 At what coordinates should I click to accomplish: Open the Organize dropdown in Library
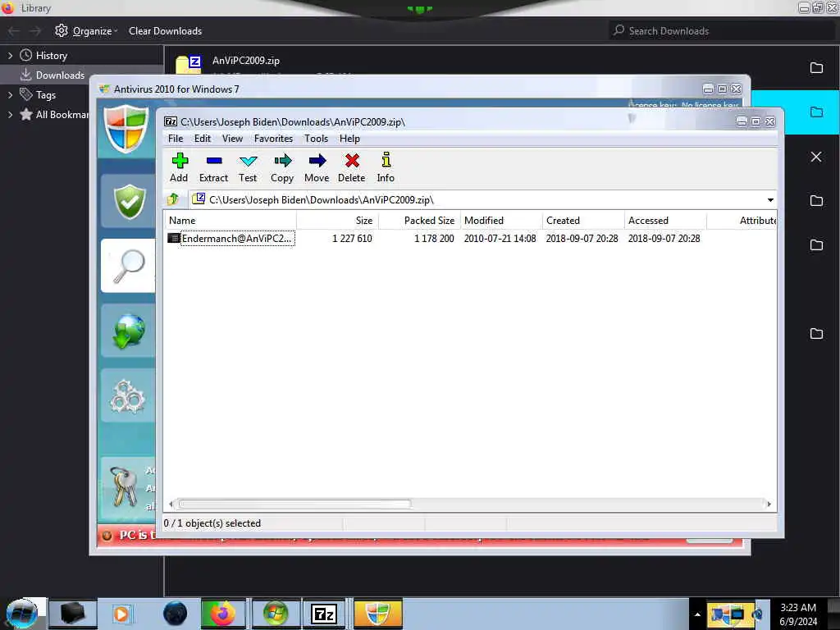pos(86,31)
